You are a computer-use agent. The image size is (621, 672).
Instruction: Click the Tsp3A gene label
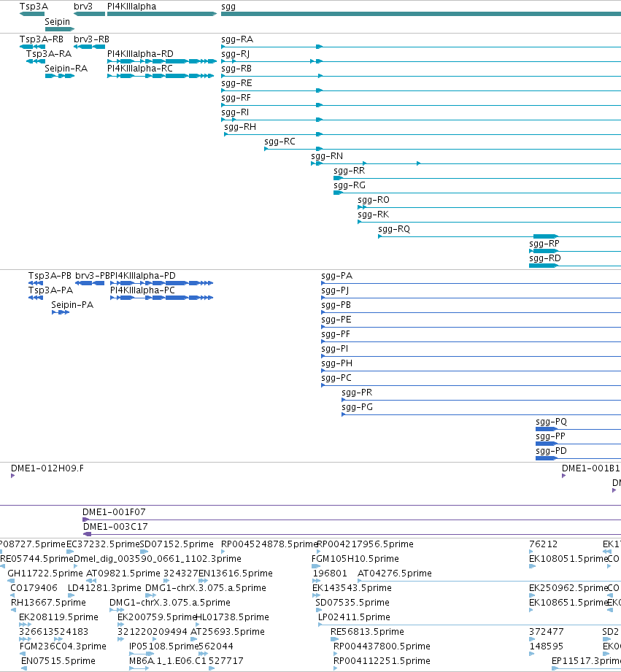click(x=34, y=7)
